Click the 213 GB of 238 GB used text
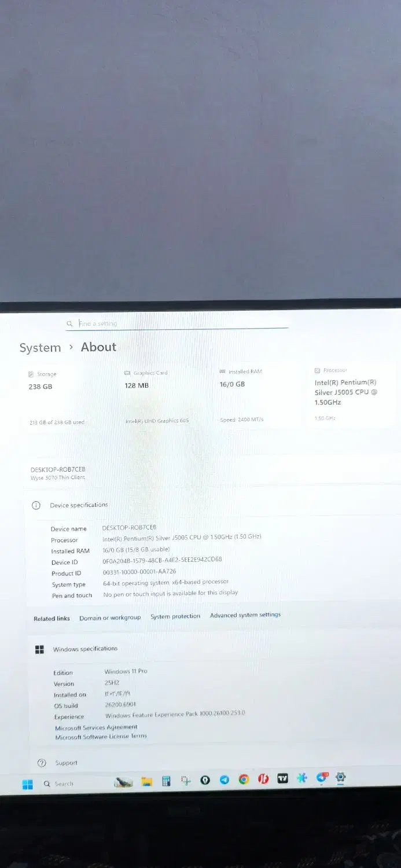 [57, 422]
